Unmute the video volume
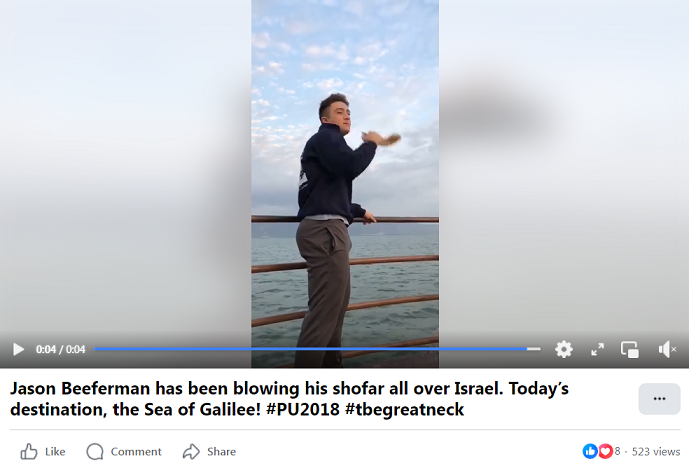 click(x=667, y=349)
